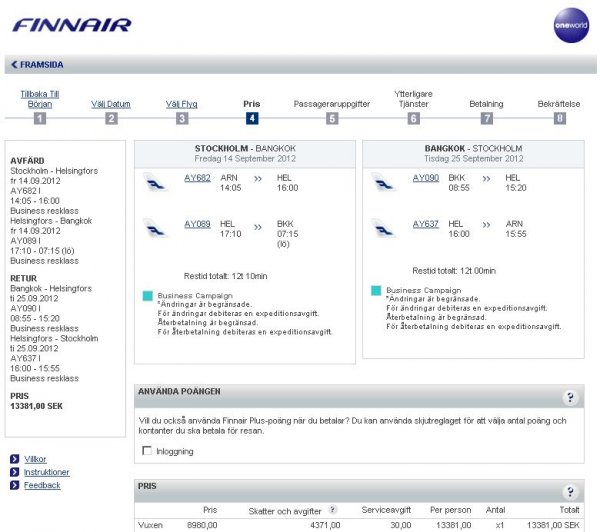Open help icon in Använda Poängen section
The image size is (600, 532).
point(570,398)
